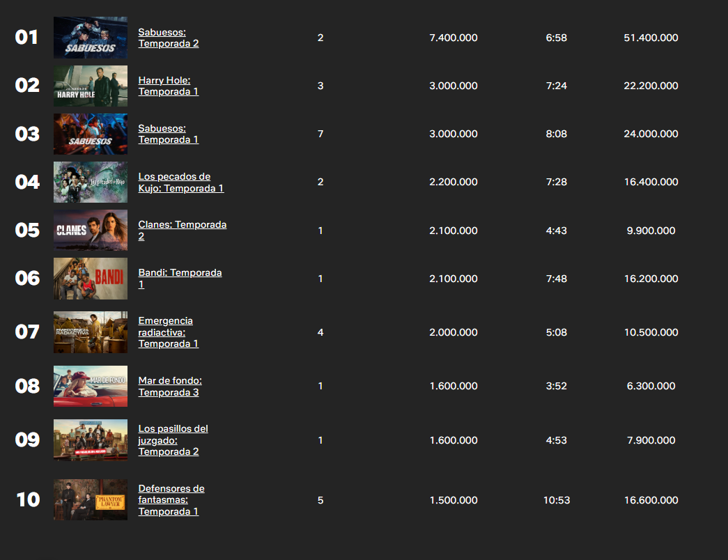The image size is (728, 560).
Task: Open the Harry Hole poster thumbnail
Action: click(x=91, y=86)
